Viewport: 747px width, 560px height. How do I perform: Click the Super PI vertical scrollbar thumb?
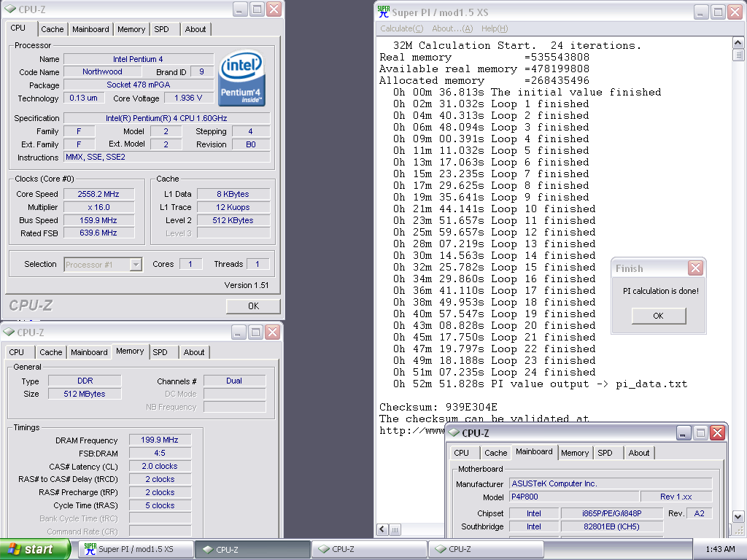(x=738, y=55)
